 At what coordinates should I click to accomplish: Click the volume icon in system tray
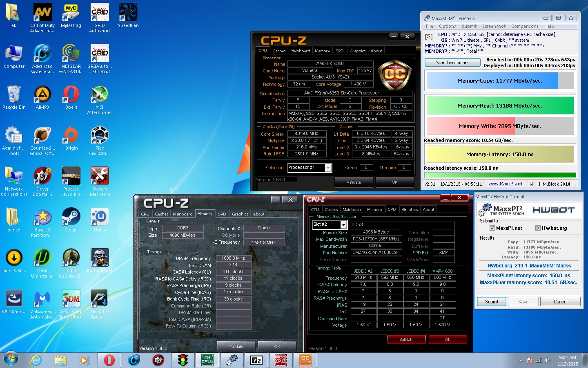click(548, 361)
